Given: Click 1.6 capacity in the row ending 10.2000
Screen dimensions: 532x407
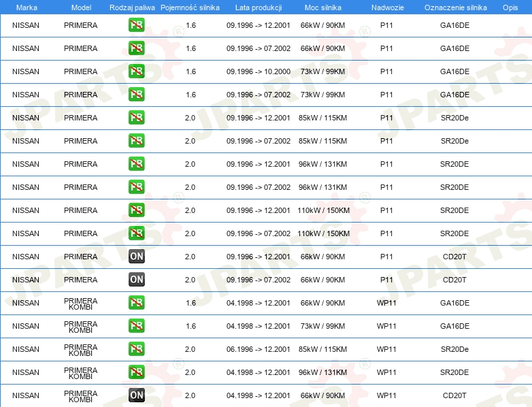Looking at the screenshot, I should (x=191, y=71).
